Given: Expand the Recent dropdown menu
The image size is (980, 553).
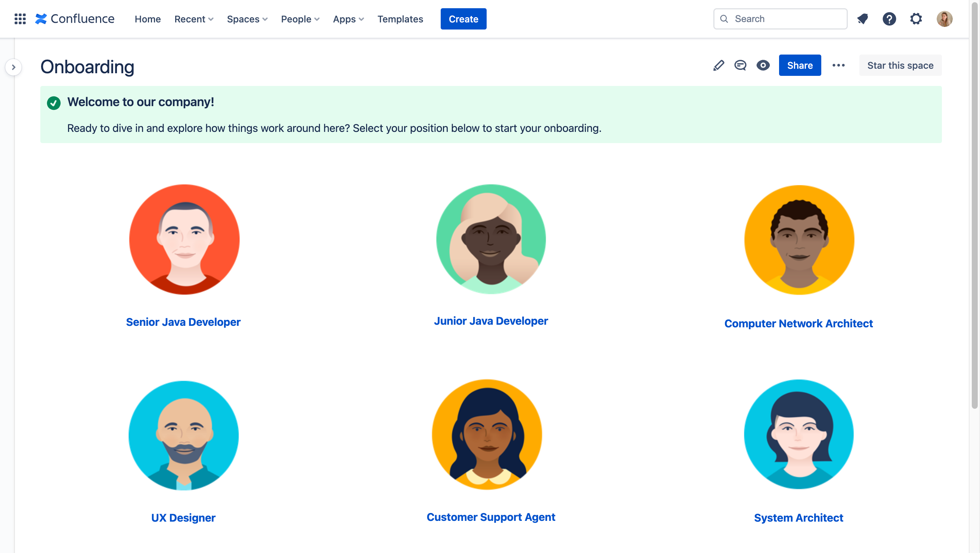Looking at the screenshot, I should pyautogui.click(x=194, y=18).
